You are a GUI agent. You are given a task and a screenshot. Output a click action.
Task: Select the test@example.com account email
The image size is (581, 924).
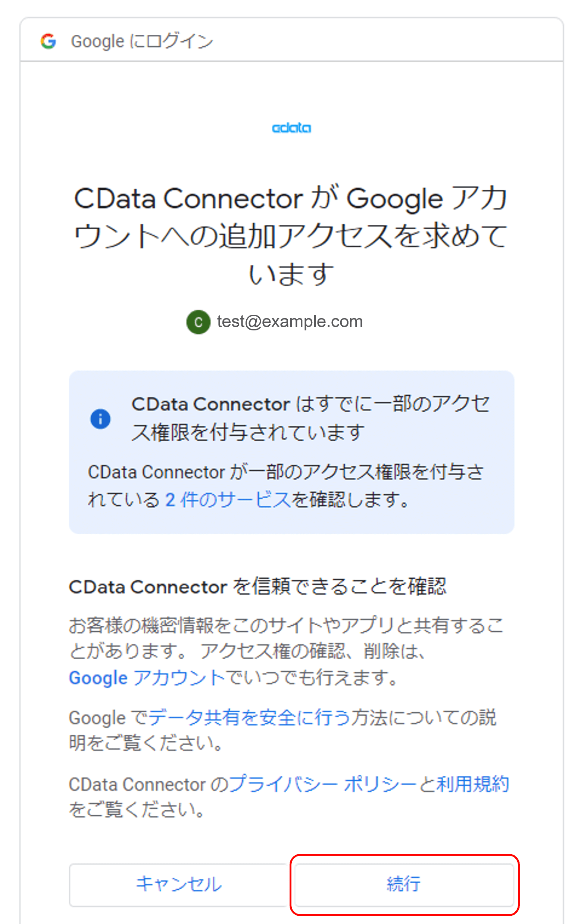290,321
